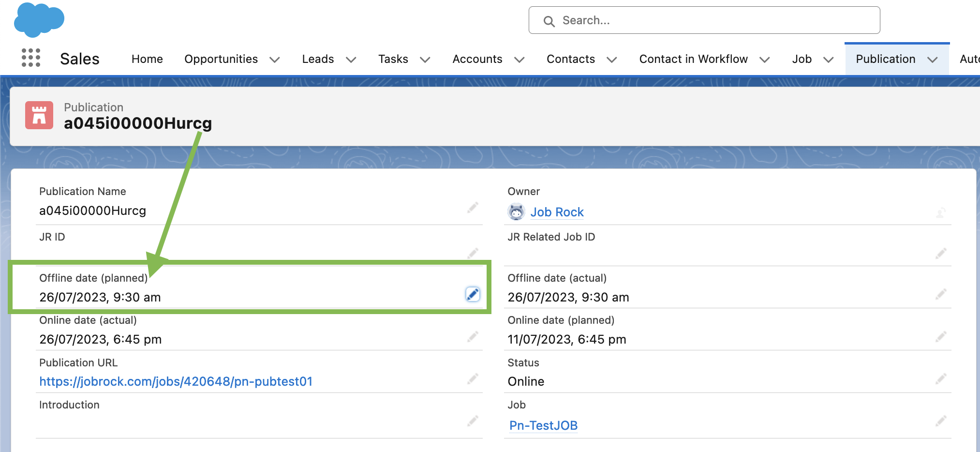Image resolution: width=980 pixels, height=452 pixels.
Task: Expand the Tasks tab dropdown
Action: pyautogui.click(x=425, y=60)
